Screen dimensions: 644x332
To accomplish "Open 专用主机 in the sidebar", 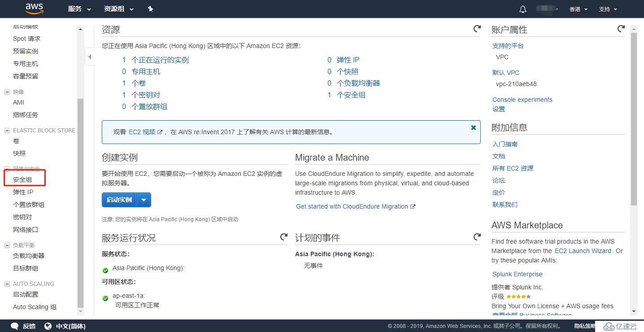I will [x=26, y=64].
